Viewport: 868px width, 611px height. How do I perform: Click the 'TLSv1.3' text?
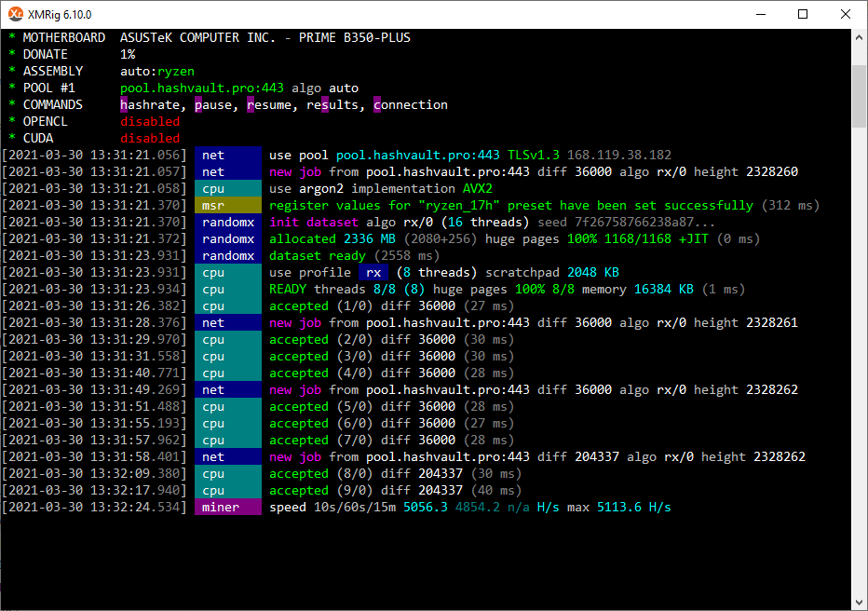tap(534, 155)
